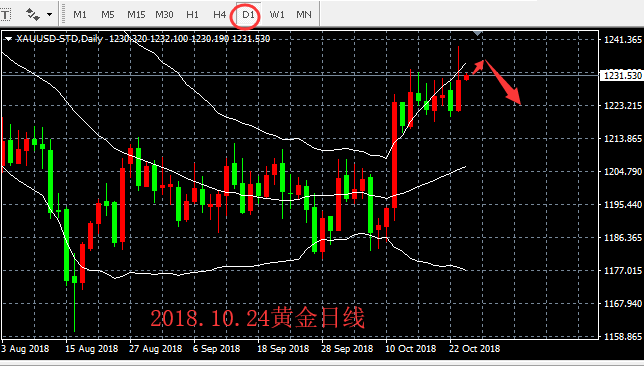Select the small red upward arrow annotation

click(x=477, y=67)
